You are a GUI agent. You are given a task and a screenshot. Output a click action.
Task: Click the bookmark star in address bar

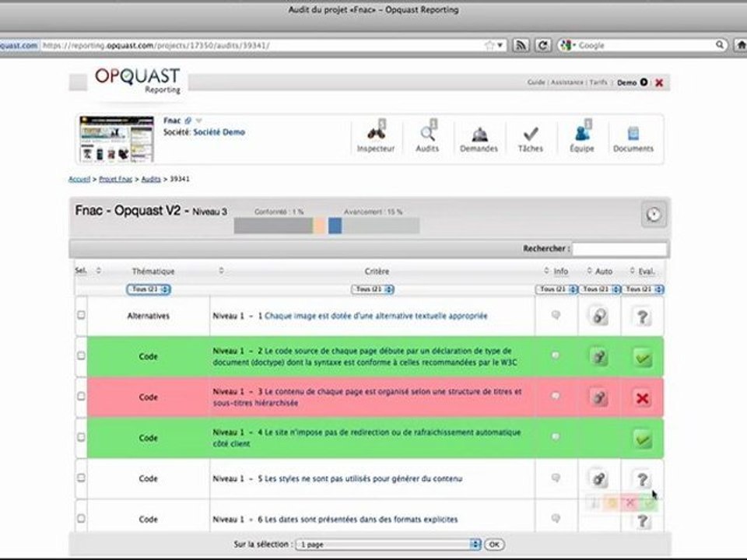[489, 45]
